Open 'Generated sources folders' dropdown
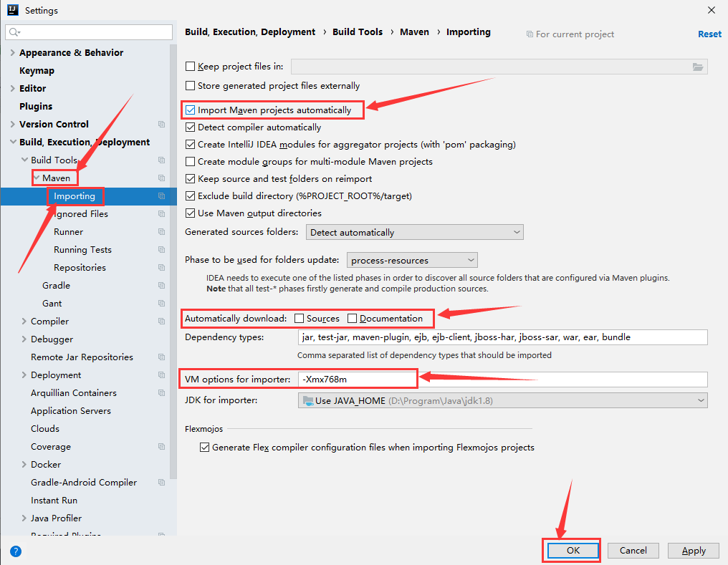Viewport: 728px width, 565px height. pyautogui.click(x=415, y=232)
